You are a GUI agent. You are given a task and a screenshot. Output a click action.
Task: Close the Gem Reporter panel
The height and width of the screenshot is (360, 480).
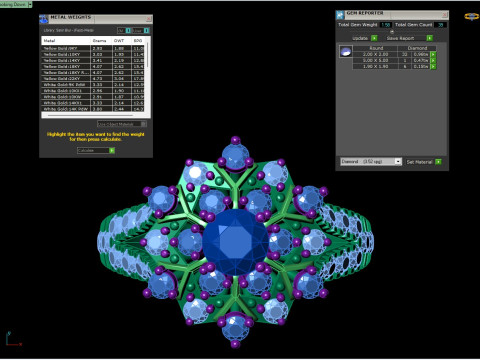tap(445, 15)
